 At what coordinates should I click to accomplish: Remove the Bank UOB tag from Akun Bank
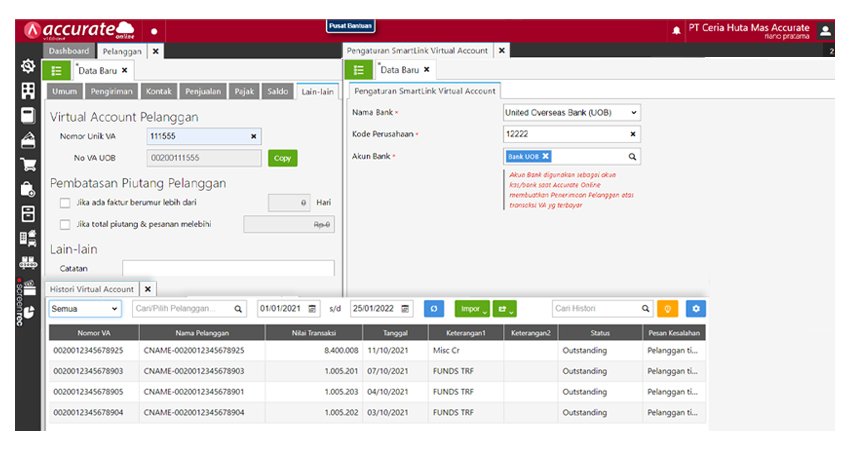coord(546,157)
